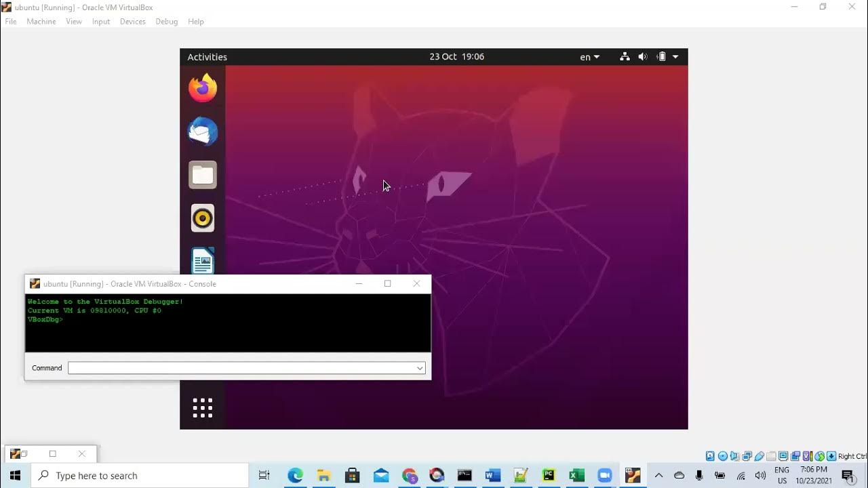This screenshot has width=868, height=488.
Task: Click the Ubuntu volume indicator
Action: point(642,57)
